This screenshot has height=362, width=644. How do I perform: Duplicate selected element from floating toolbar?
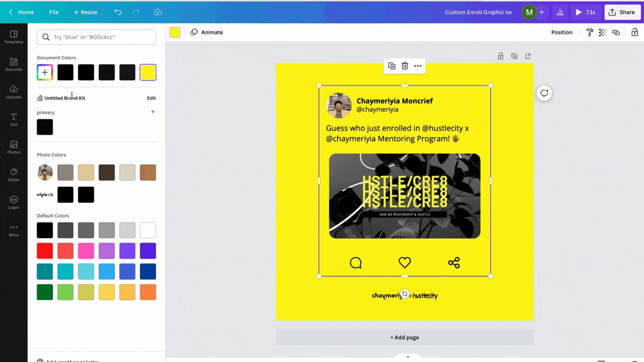pyautogui.click(x=392, y=66)
